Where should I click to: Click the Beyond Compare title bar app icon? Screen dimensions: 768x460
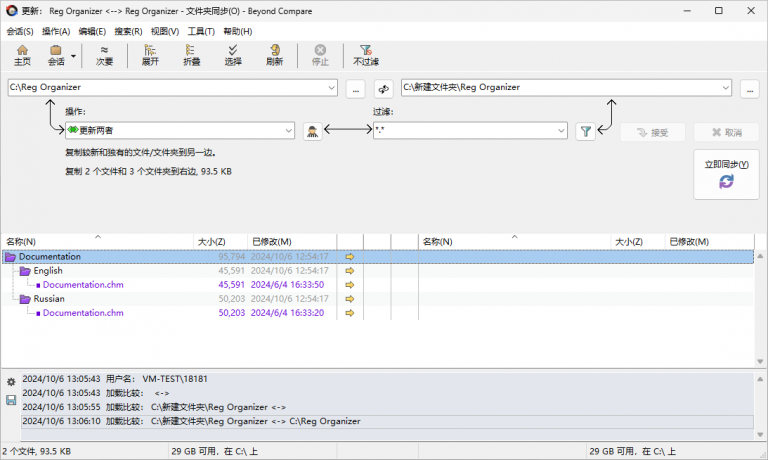(x=11, y=11)
